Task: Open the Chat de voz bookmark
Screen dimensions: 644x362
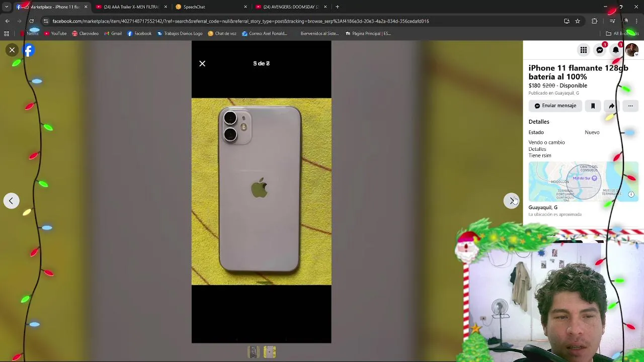Action: click(x=222, y=34)
